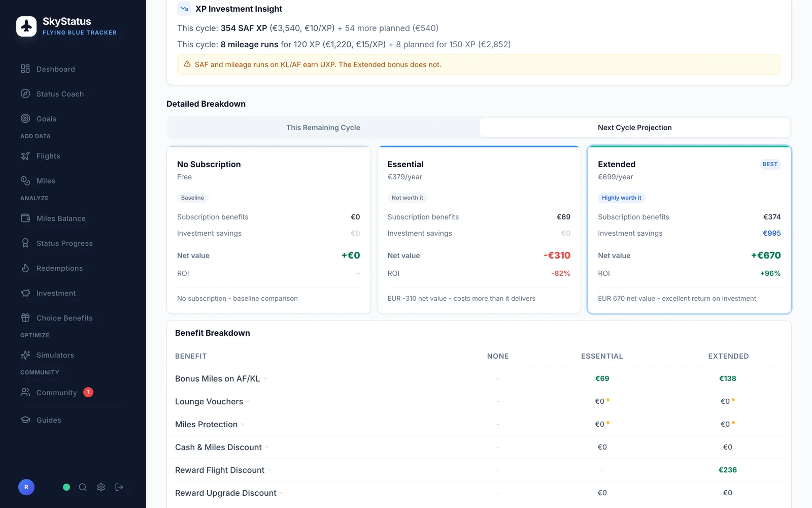Click the XP Investment Insight trend icon
Viewport: 812px width, 508px height.
pos(184,9)
